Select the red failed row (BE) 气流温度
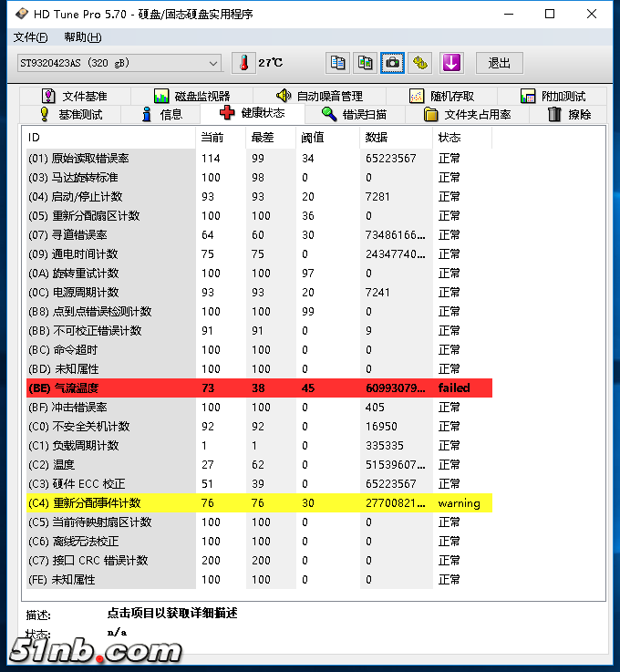The height and width of the screenshot is (672, 620). (259, 388)
